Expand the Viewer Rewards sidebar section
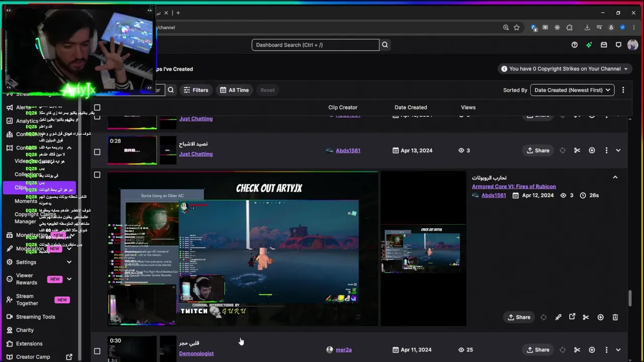The height and width of the screenshot is (362, 644). pyautogui.click(x=69, y=279)
